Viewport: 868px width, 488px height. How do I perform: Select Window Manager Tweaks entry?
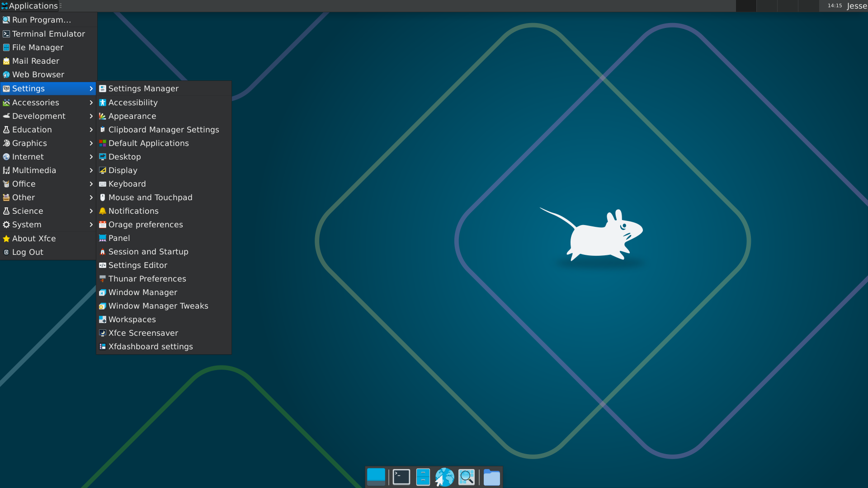(164, 306)
